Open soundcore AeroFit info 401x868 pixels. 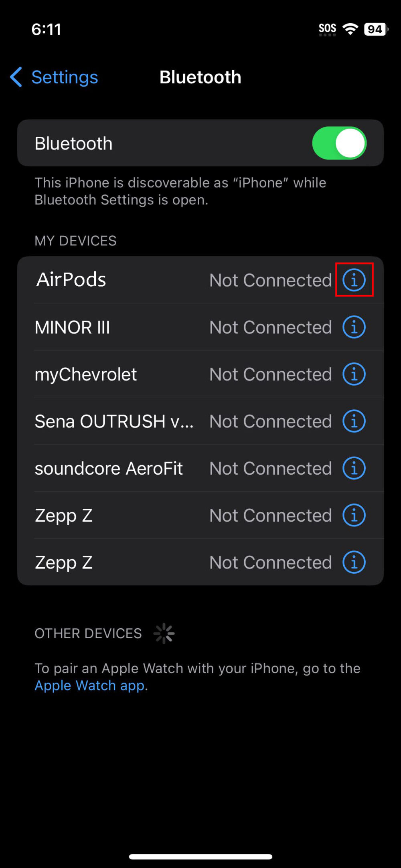point(354,468)
